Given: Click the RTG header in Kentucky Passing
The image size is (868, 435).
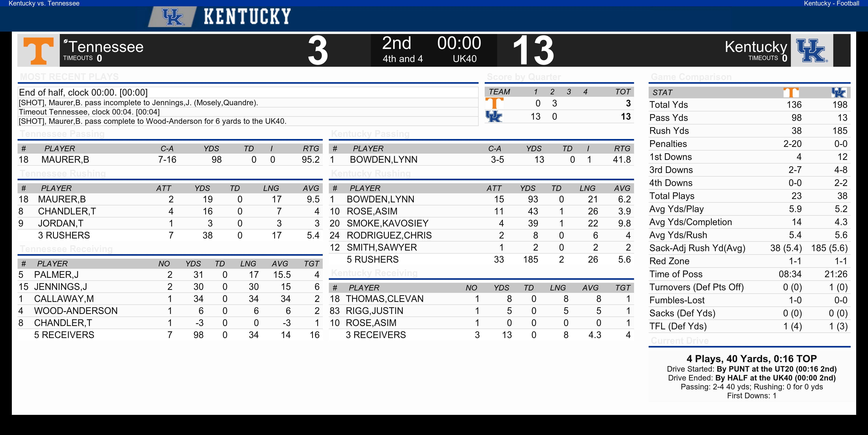Looking at the screenshot, I should [x=622, y=149].
